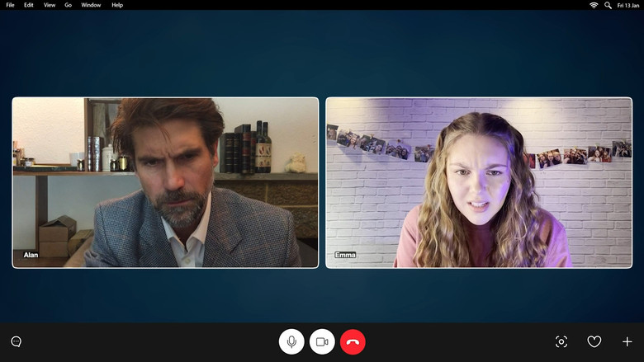The height and width of the screenshot is (362, 644).
Task: Open the Help menu
Action: pos(117,5)
